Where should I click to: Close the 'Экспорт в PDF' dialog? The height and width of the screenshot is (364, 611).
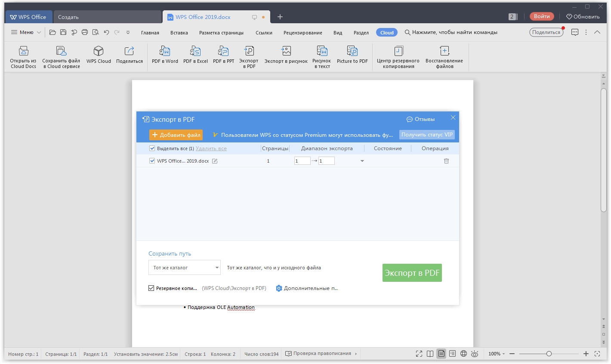453,117
